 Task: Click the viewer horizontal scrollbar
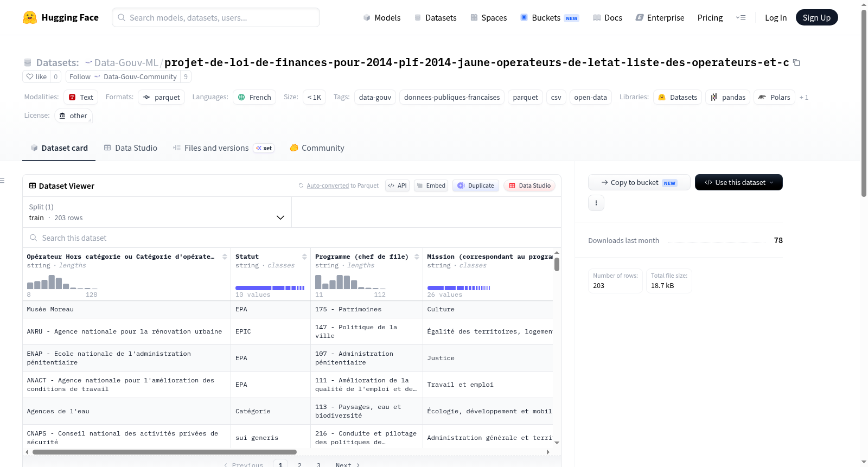[164, 452]
